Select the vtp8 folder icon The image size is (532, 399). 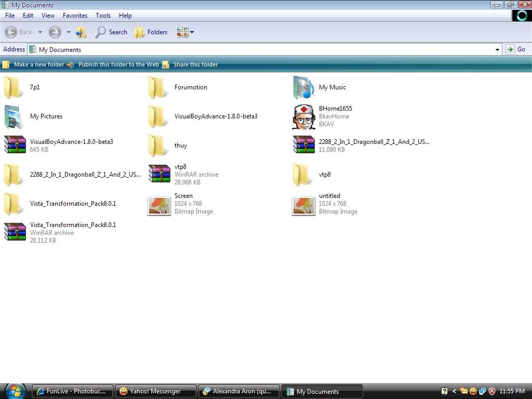click(303, 175)
